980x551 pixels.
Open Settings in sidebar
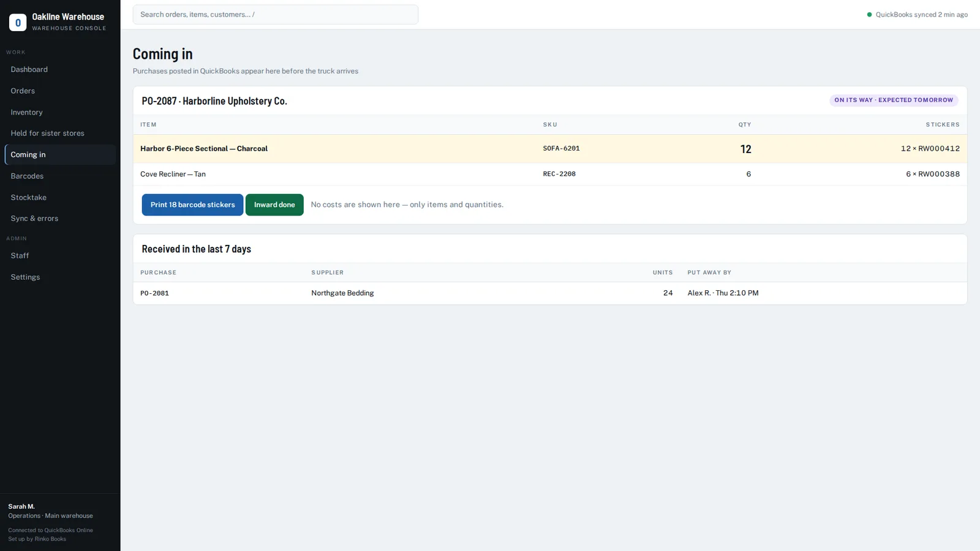click(x=60, y=277)
